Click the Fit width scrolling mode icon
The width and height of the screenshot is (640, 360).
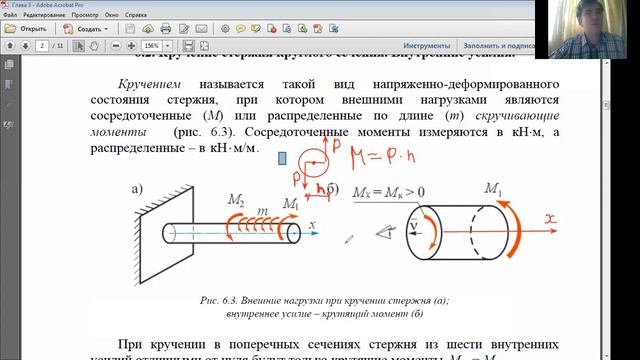pyautogui.click(x=188, y=46)
